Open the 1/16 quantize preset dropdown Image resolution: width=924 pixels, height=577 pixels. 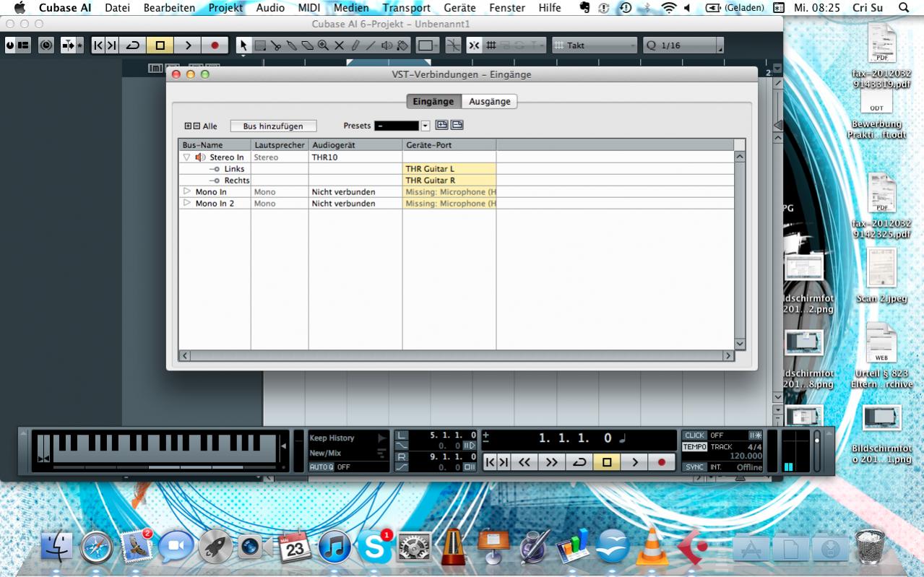point(683,45)
